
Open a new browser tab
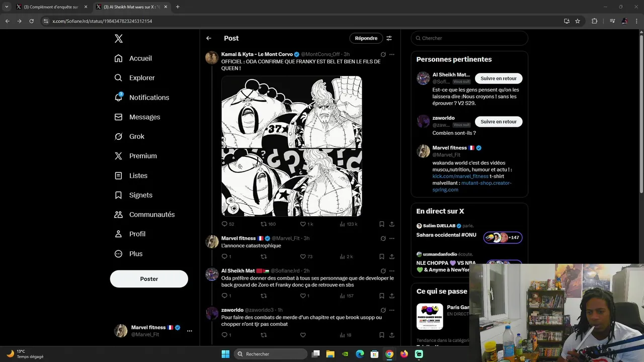[x=178, y=7]
